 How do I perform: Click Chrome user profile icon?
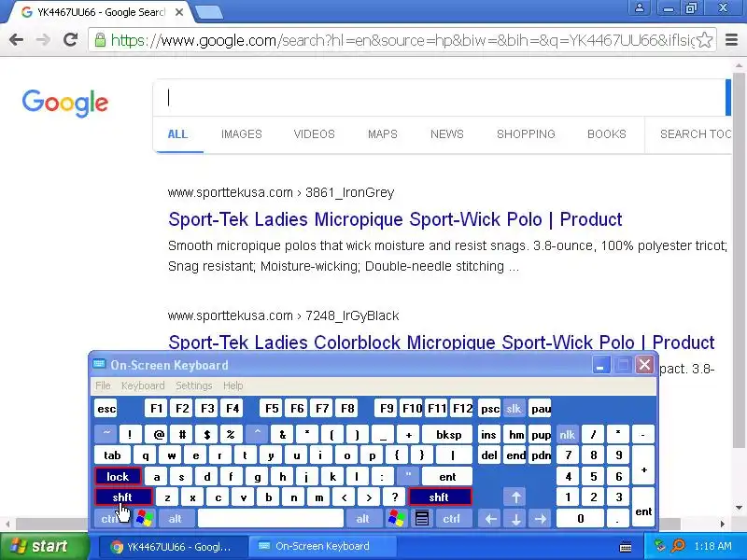coord(640,7)
